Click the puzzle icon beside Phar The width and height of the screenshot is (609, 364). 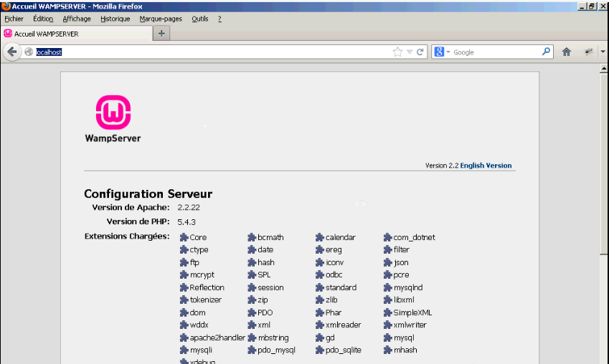click(x=320, y=312)
